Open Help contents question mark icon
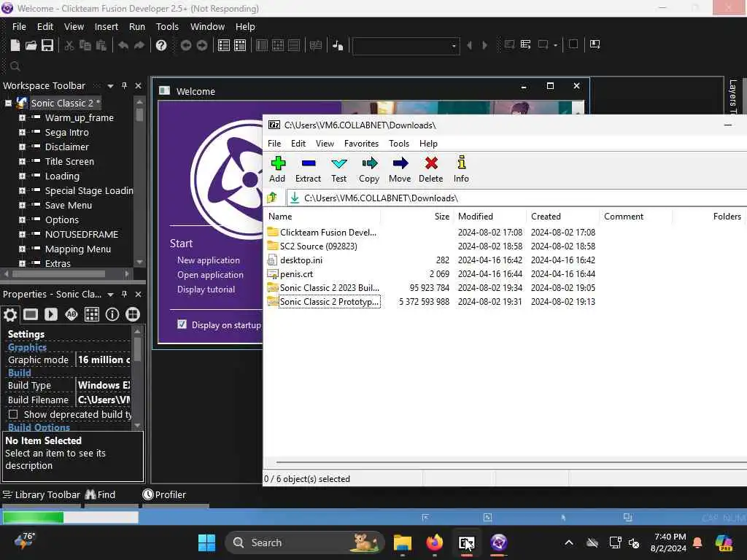This screenshot has width=747, height=560. click(x=161, y=45)
